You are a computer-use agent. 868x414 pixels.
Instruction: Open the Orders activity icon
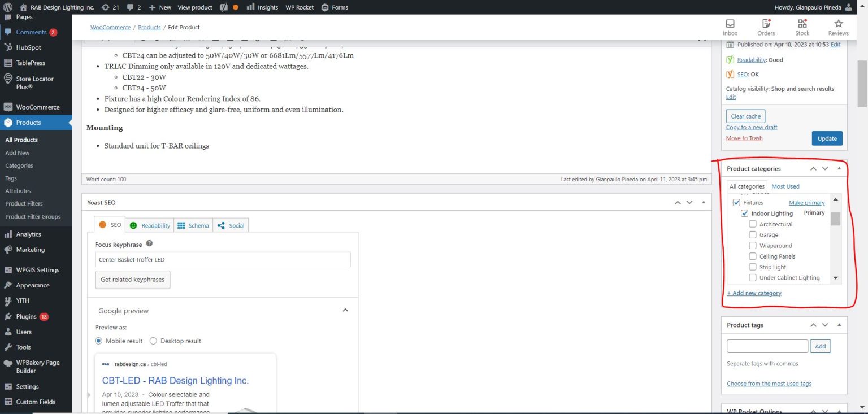pos(766,24)
